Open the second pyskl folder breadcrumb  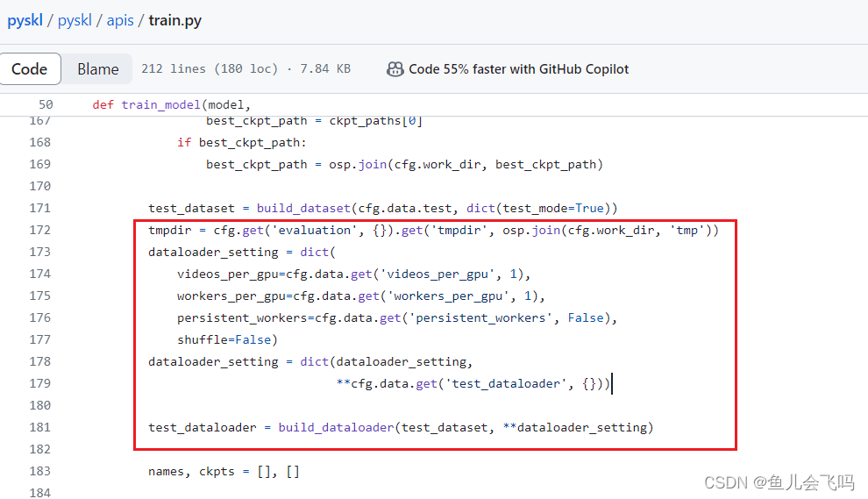point(75,20)
